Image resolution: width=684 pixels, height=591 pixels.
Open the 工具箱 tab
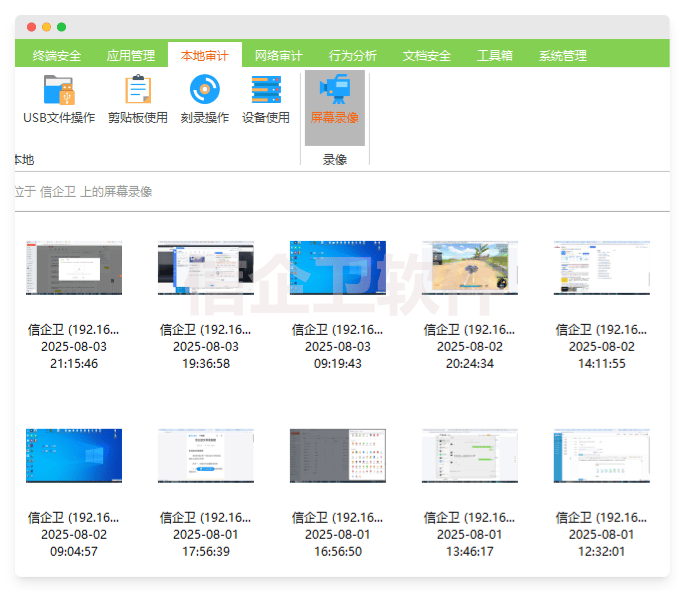495,56
